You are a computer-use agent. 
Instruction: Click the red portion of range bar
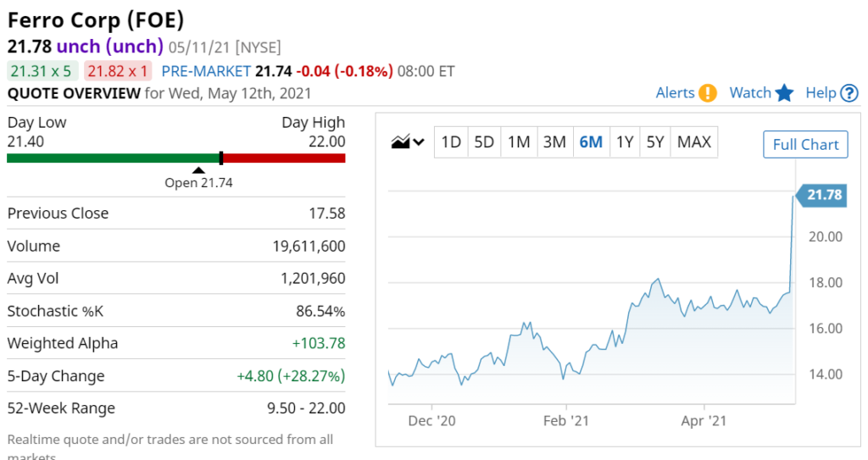[x=284, y=158]
